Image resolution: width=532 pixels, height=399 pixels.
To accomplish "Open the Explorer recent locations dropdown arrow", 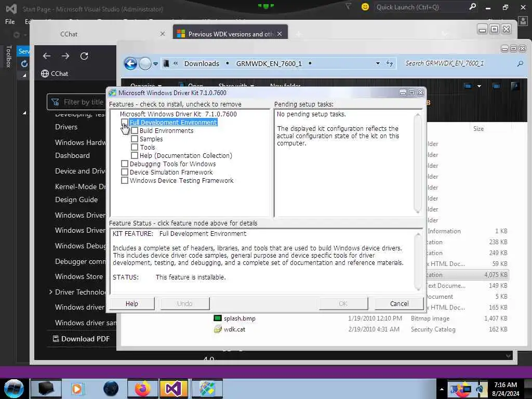I will pyautogui.click(x=155, y=64).
